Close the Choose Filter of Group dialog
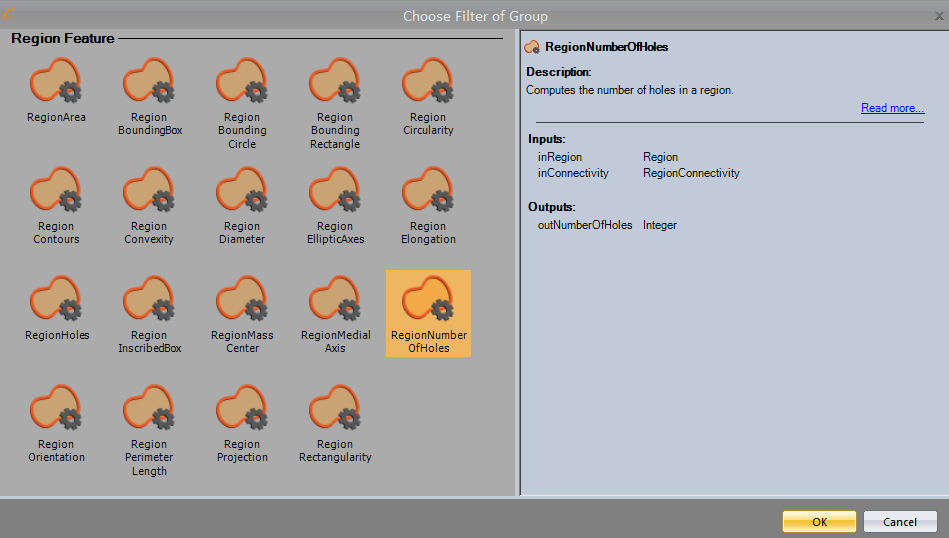This screenshot has width=949, height=538. coord(937,16)
